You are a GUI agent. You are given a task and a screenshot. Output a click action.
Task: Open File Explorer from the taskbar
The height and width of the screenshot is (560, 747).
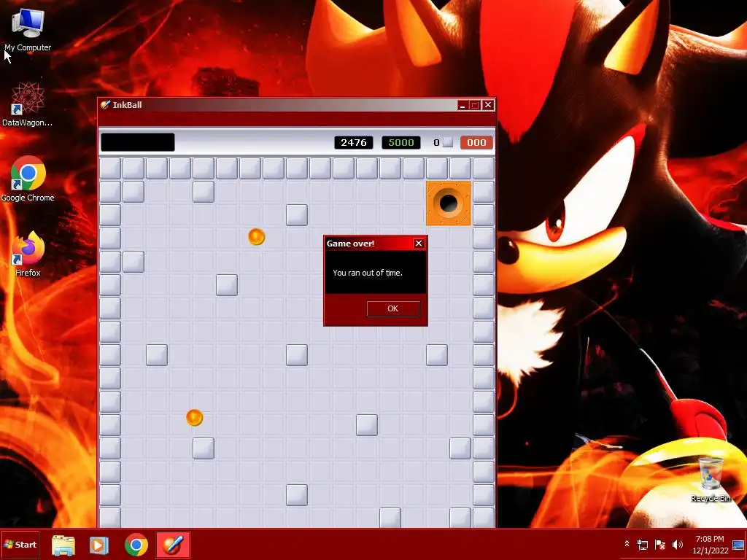(63, 545)
